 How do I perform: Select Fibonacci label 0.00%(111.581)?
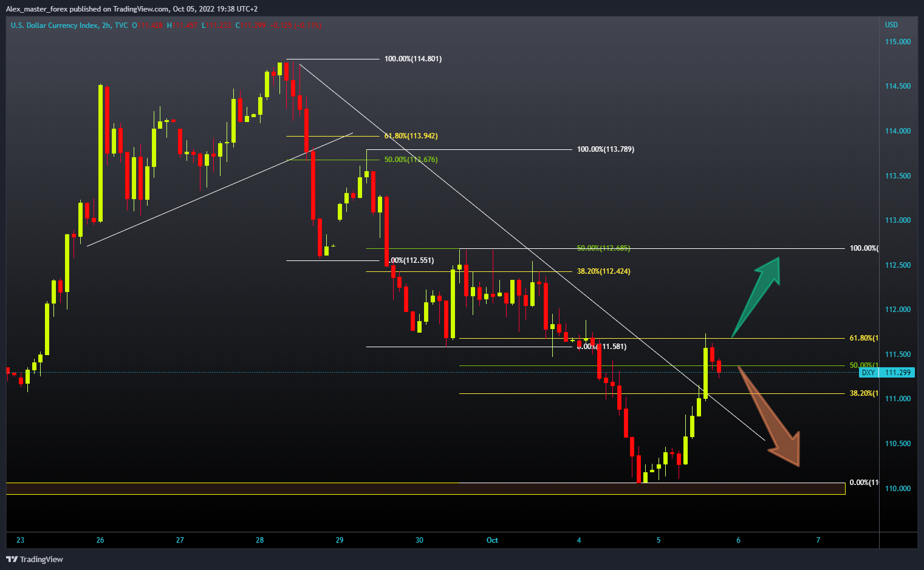tap(601, 347)
